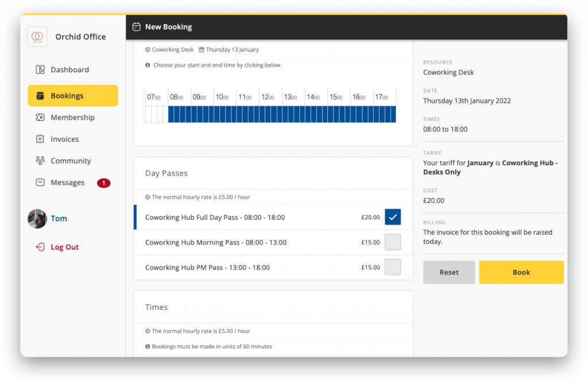Click the '08:00 to 18:00' times value

(x=445, y=129)
